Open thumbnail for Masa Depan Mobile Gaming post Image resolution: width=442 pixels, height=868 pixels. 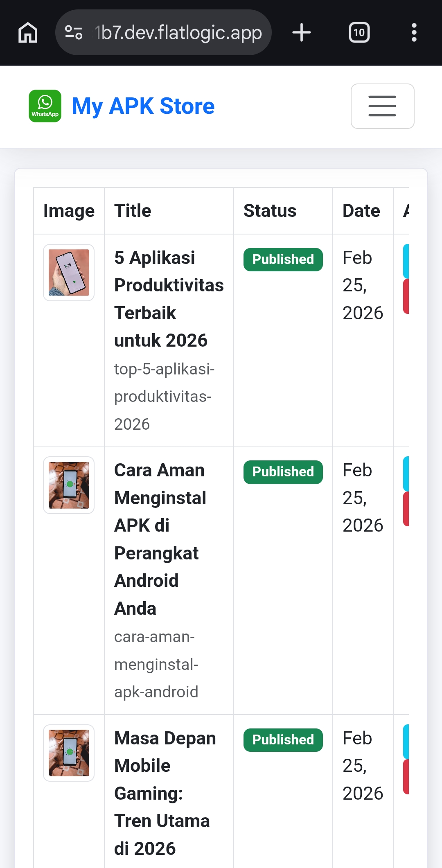[x=69, y=753]
